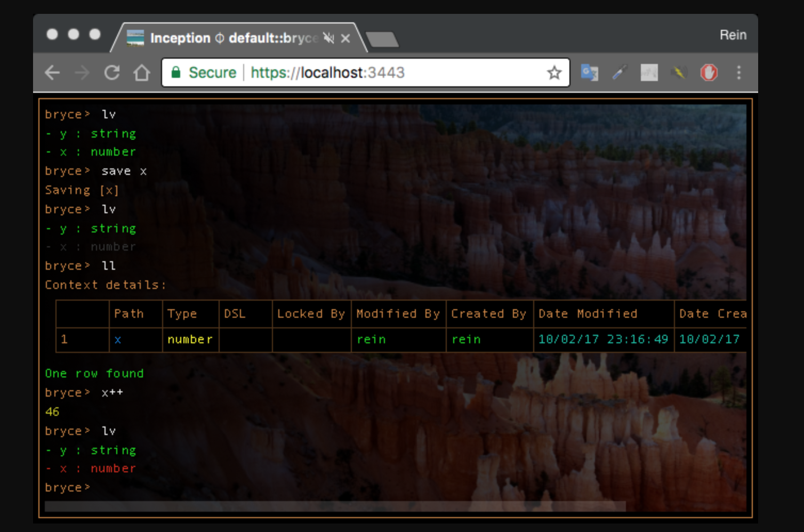Click rein in the Created By column
The width and height of the screenshot is (804, 532).
(466, 339)
